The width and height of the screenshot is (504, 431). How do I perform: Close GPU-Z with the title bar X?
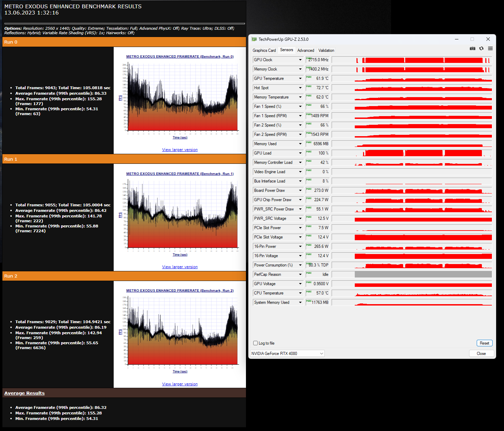pyautogui.click(x=488, y=39)
